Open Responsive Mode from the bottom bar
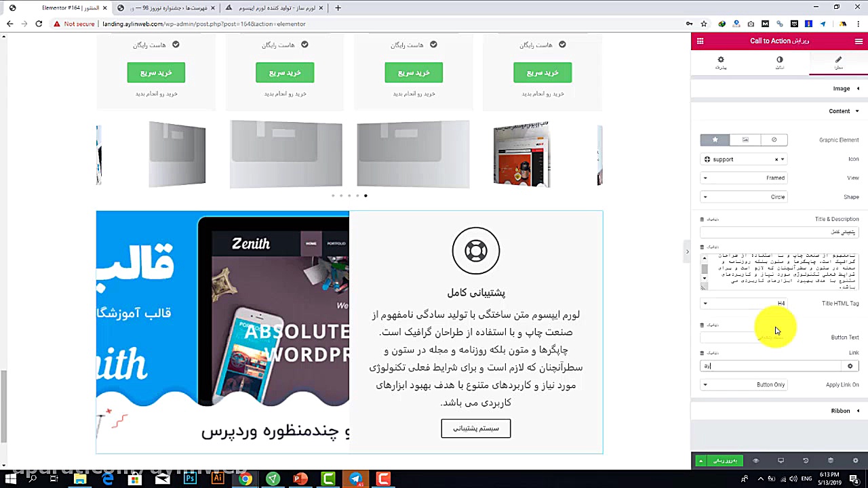 (780, 460)
